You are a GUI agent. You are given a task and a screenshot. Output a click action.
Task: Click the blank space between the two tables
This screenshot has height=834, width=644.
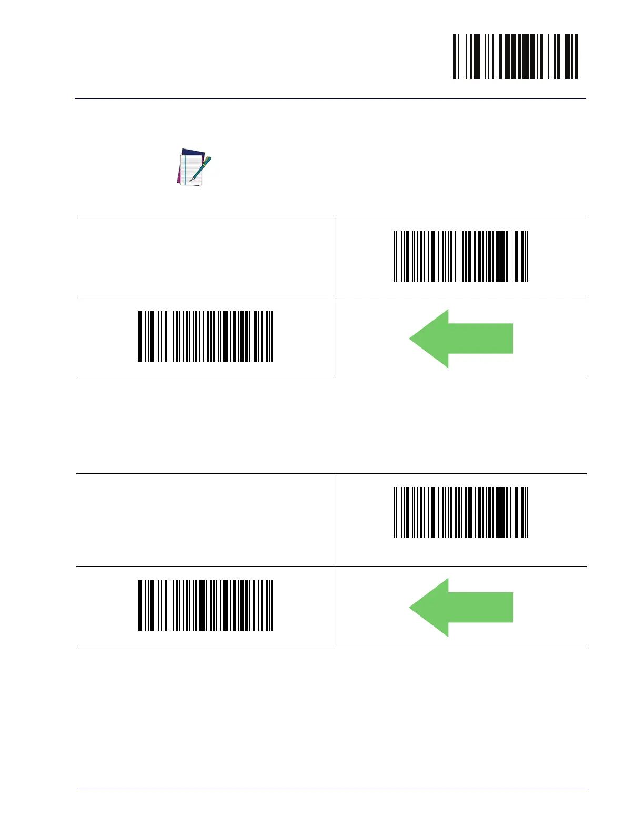tap(331, 425)
